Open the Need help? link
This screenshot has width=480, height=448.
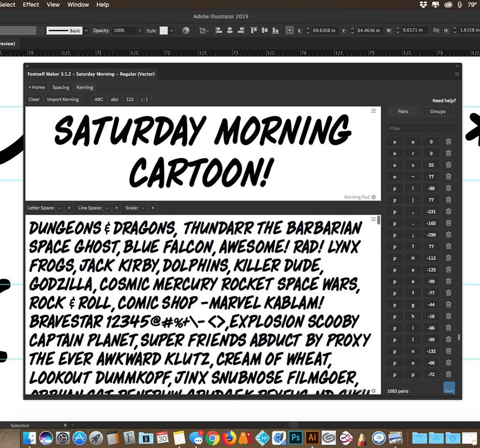pos(444,101)
